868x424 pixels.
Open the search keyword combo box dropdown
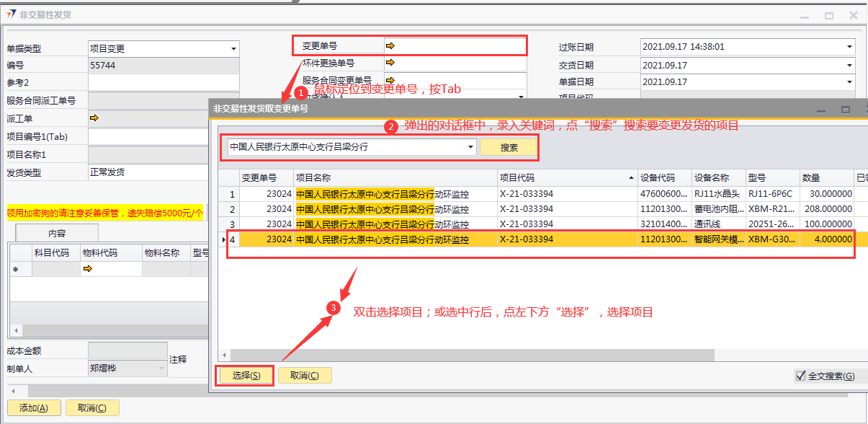pos(470,147)
